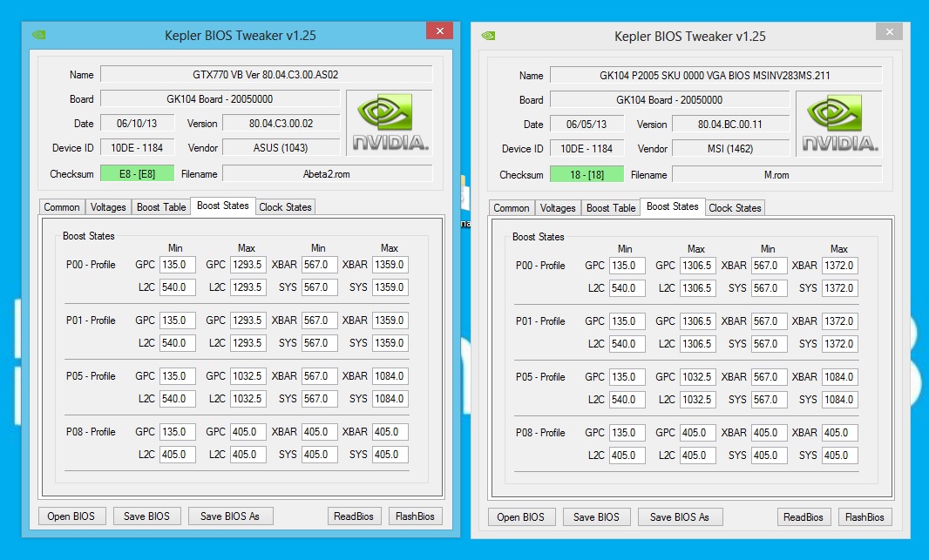Open the Voltages tab in right window
The height and width of the screenshot is (560, 929).
click(x=558, y=208)
